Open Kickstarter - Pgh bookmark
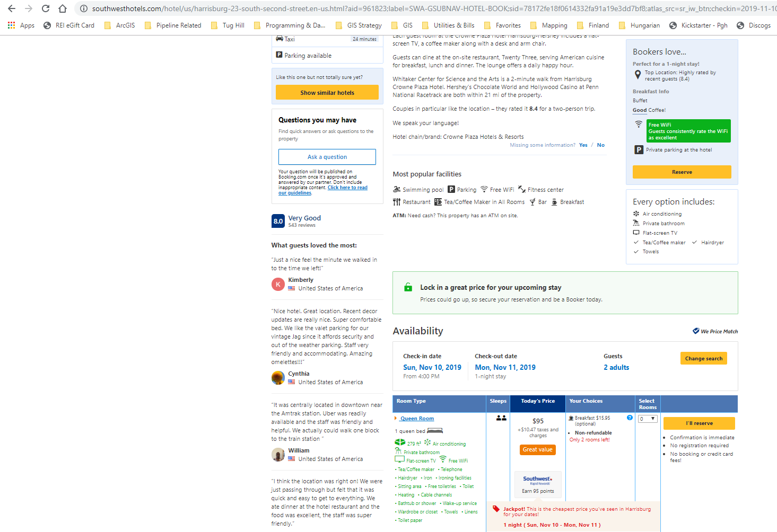The height and width of the screenshot is (532, 777). coord(699,25)
